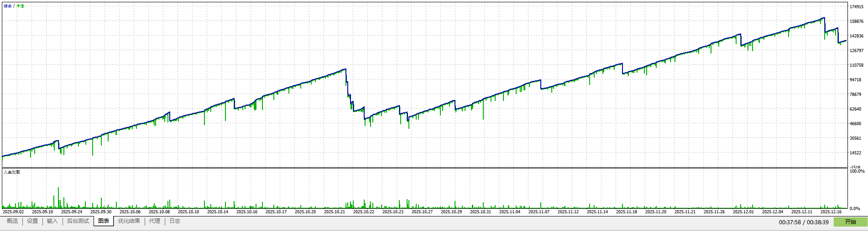
Task: Click the 158876 axis value
Action: coord(856,21)
